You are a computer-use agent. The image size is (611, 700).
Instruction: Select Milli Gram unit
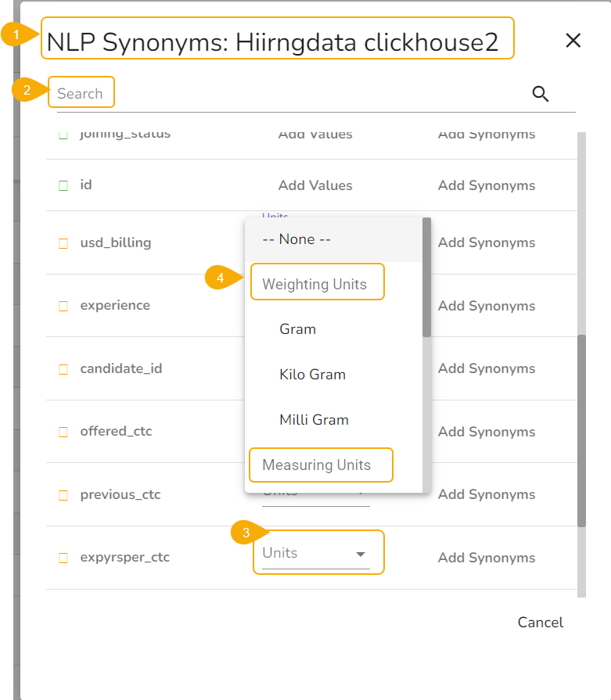pyautogui.click(x=314, y=420)
